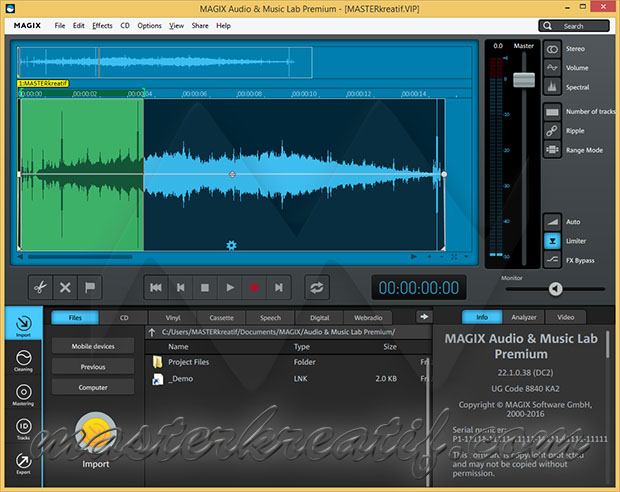
Task: Open Export section in sidebar
Action: tap(23, 463)
